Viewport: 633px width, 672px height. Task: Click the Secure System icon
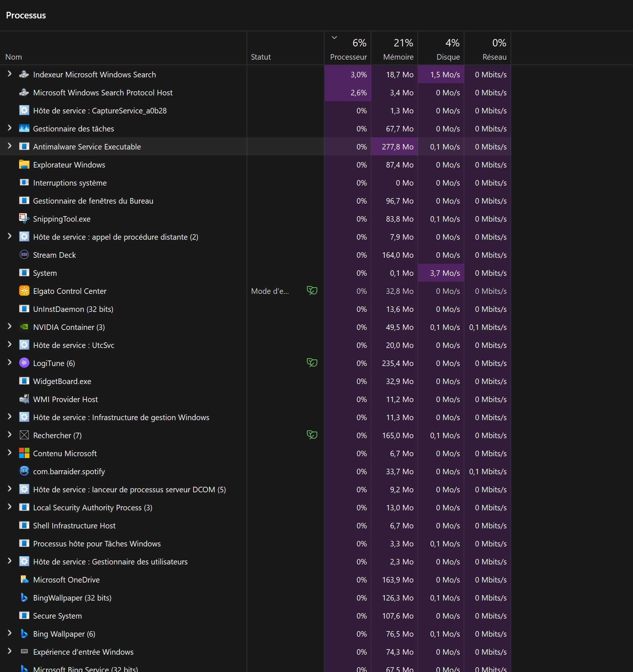coord(24,616)
